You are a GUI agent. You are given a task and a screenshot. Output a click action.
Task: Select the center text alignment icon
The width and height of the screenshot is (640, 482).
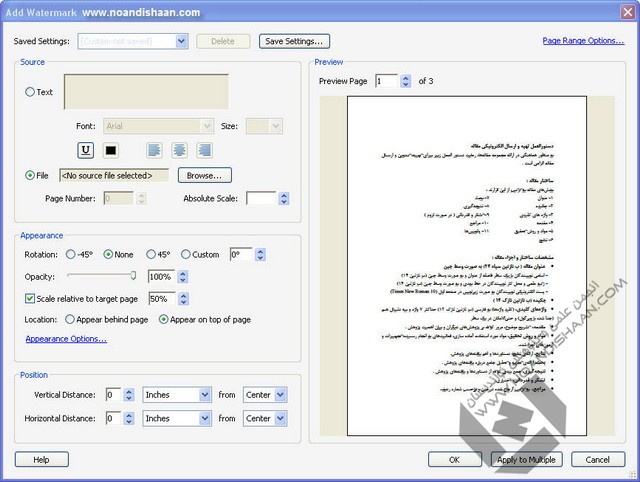point(179,150)
